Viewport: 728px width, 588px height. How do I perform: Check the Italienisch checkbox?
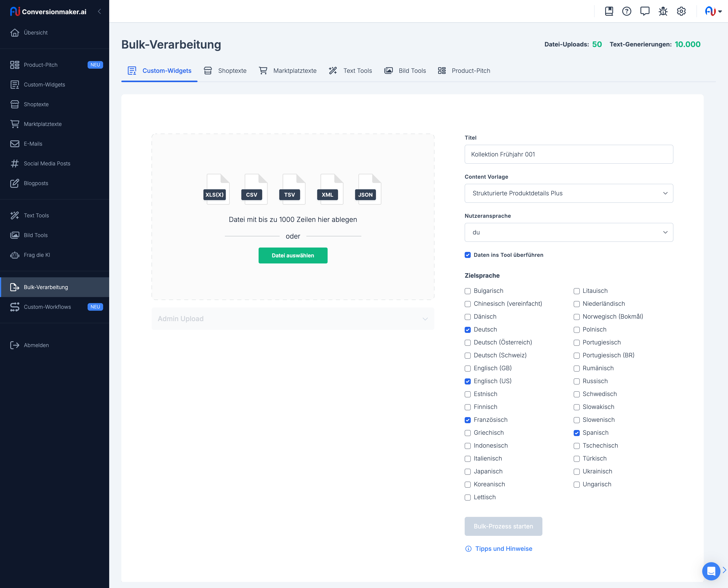(468, 459)
